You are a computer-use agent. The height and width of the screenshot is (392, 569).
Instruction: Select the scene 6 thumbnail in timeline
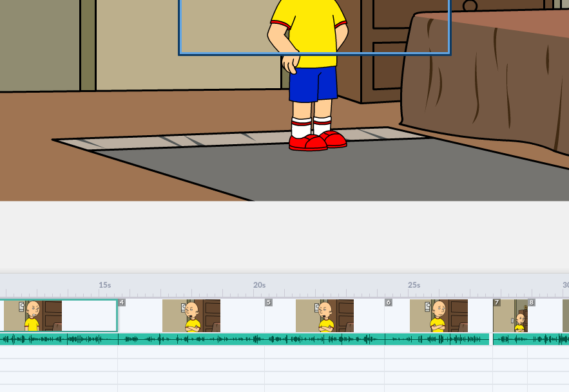[x=439, y=315]
